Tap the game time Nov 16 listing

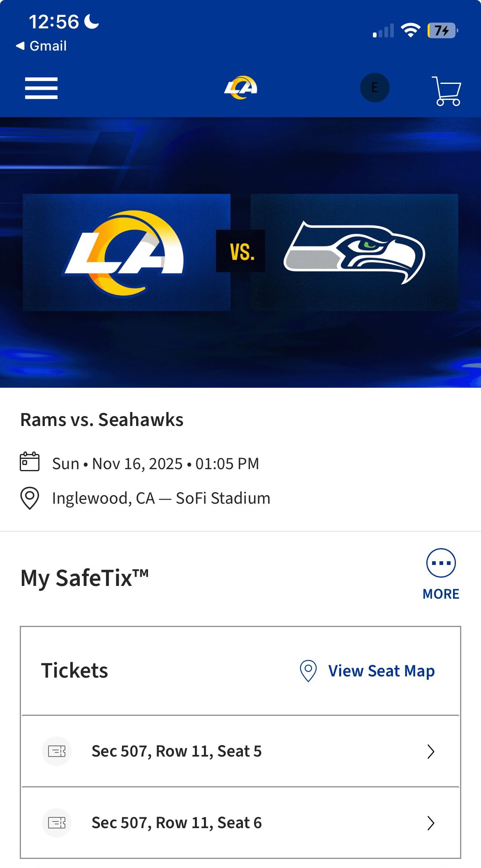tap(155, 463)
